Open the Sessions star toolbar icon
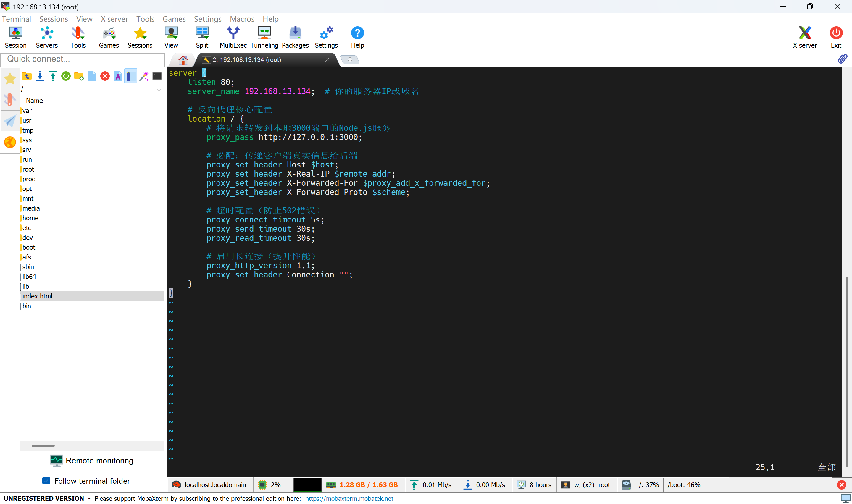852x504 pixels. tap(140, 38)
